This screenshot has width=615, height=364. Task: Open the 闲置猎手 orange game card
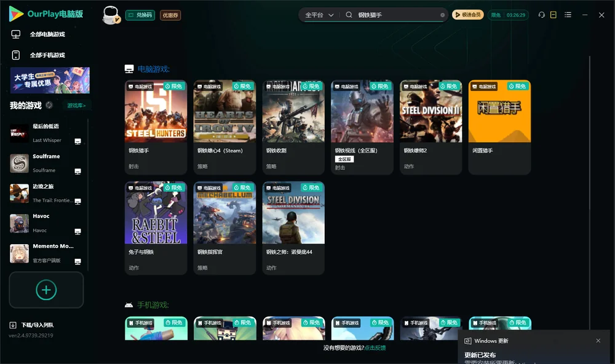point(499,127)
